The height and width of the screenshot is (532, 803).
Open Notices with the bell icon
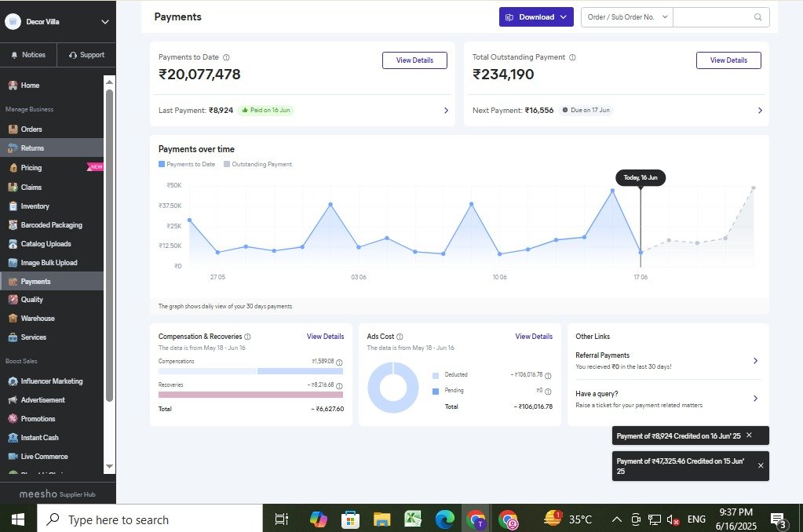point(28,55)
